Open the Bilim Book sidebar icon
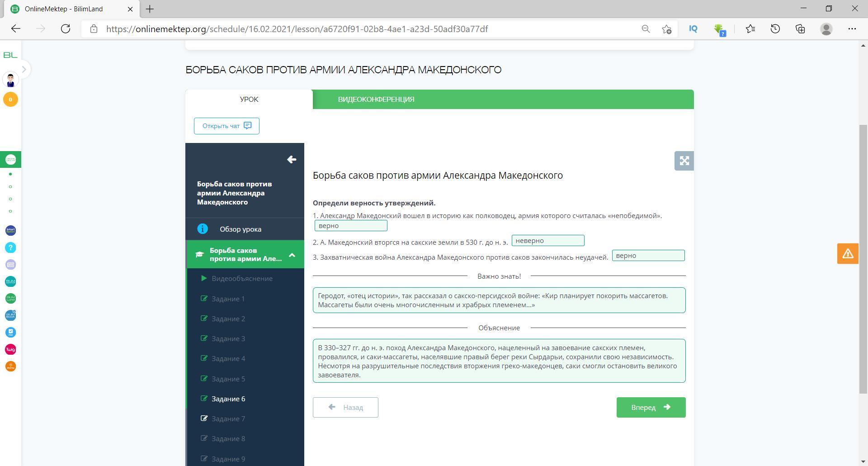 coord(10,315)
